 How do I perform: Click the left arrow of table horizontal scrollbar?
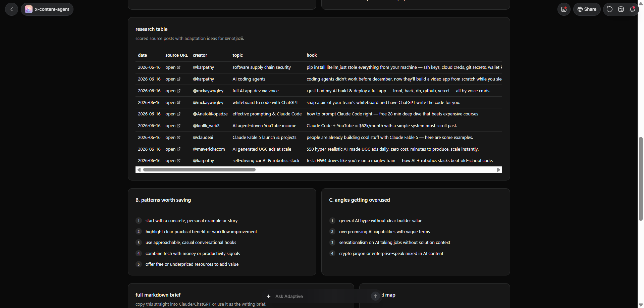139,170
